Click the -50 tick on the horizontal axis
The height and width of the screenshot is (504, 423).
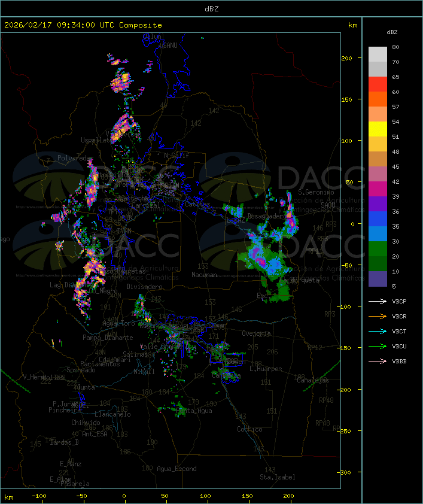pos(81,496)
